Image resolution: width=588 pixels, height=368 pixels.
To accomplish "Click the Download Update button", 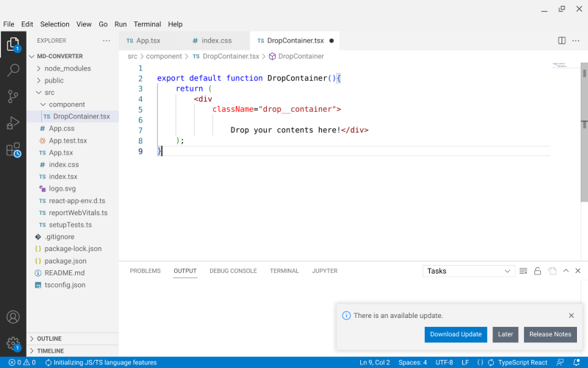I will click(x=456, y=334).
